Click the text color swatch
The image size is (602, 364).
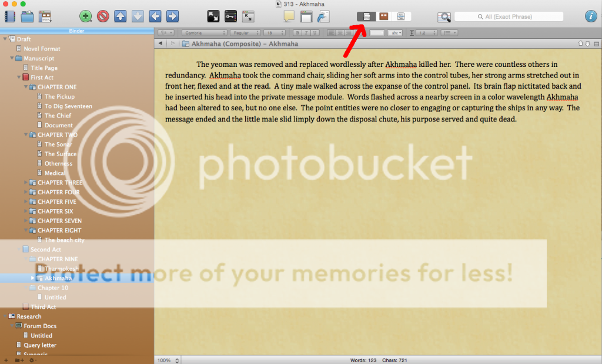click(x=377, y=33)
